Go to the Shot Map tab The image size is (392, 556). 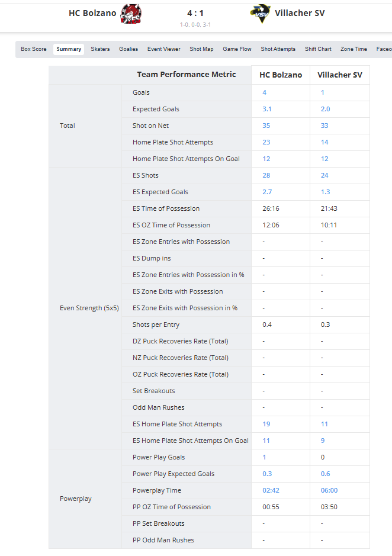(201, 49)
